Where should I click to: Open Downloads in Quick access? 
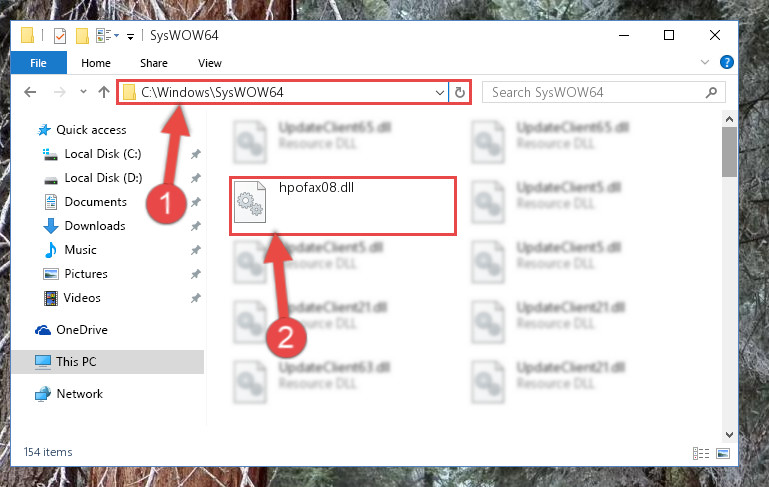(95, 226)
